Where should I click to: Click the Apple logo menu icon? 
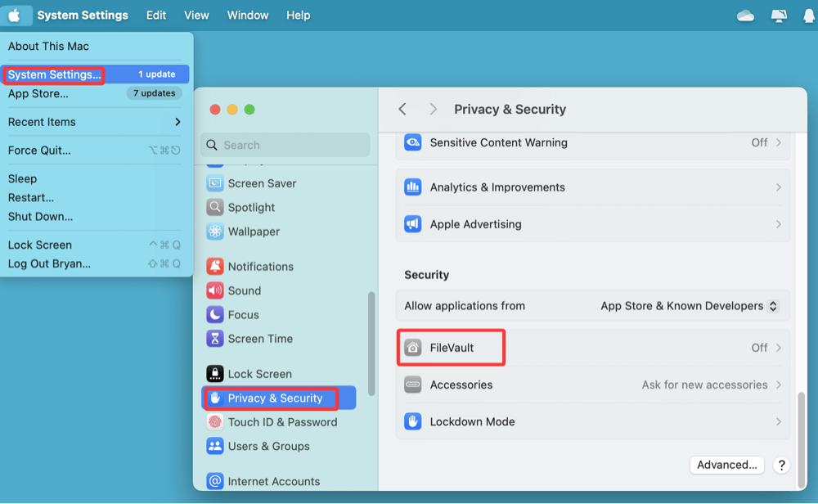(x=15, y=16)
